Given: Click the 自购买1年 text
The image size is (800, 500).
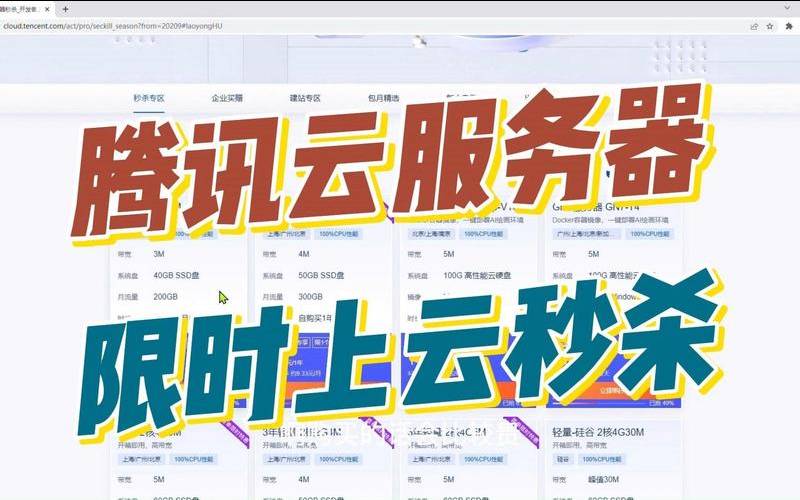Looking at the screenshot, I should click(315, 318).
